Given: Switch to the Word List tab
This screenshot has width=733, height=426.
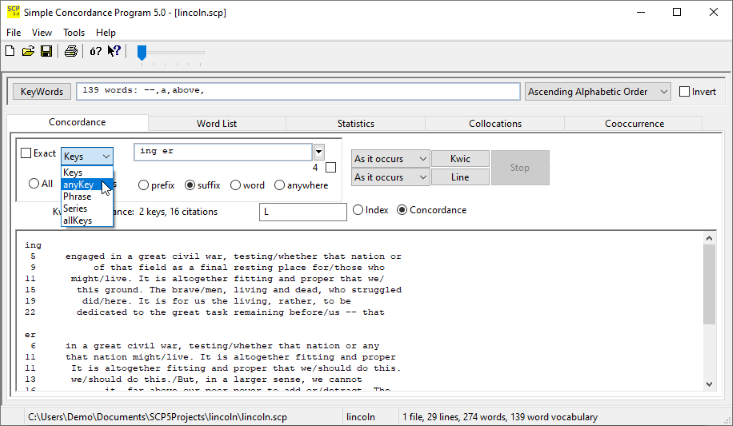Looking at the screenshot, I should coord(216,124).
